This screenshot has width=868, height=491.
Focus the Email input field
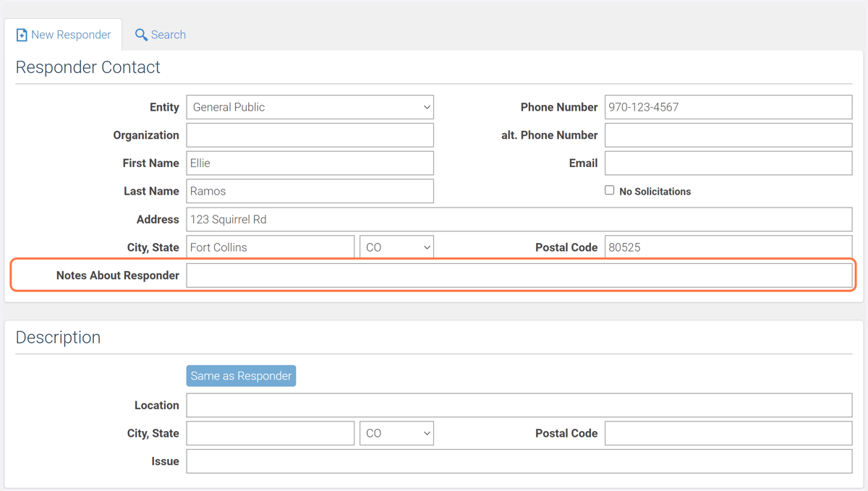[x=728, y=163]
